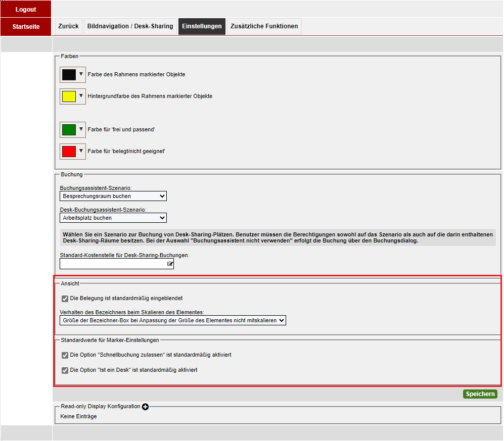
Task: Open dropdown arrow of green color picker
Action: click(81, 129)
